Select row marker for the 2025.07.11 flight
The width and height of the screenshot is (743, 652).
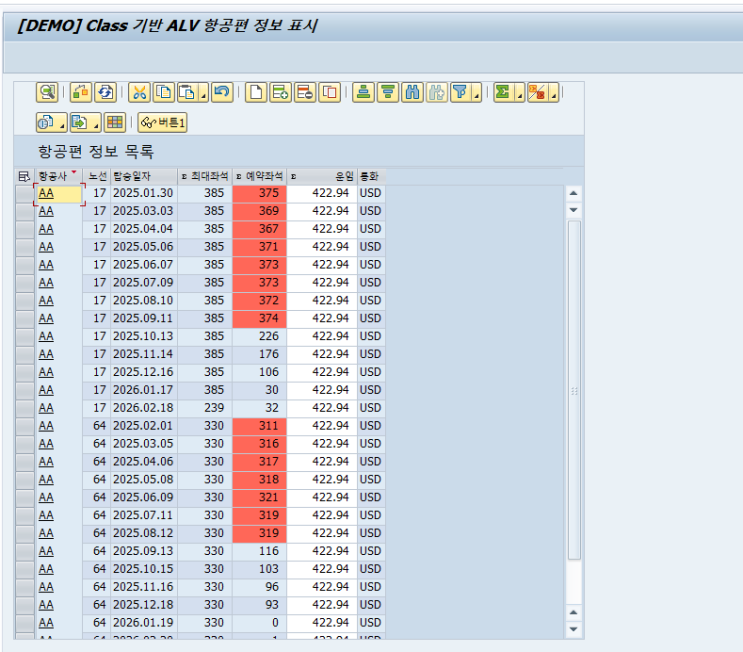[25, 516]
